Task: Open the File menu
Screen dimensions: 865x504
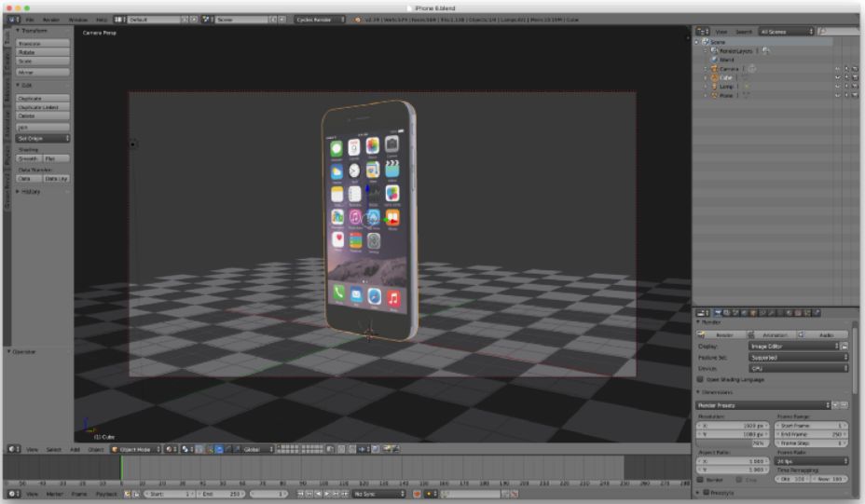Action: (x=30, y=20)
